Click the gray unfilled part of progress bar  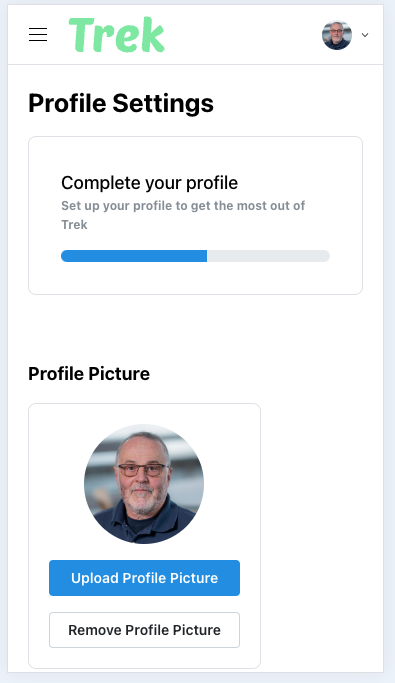click(x=268, y=256)
